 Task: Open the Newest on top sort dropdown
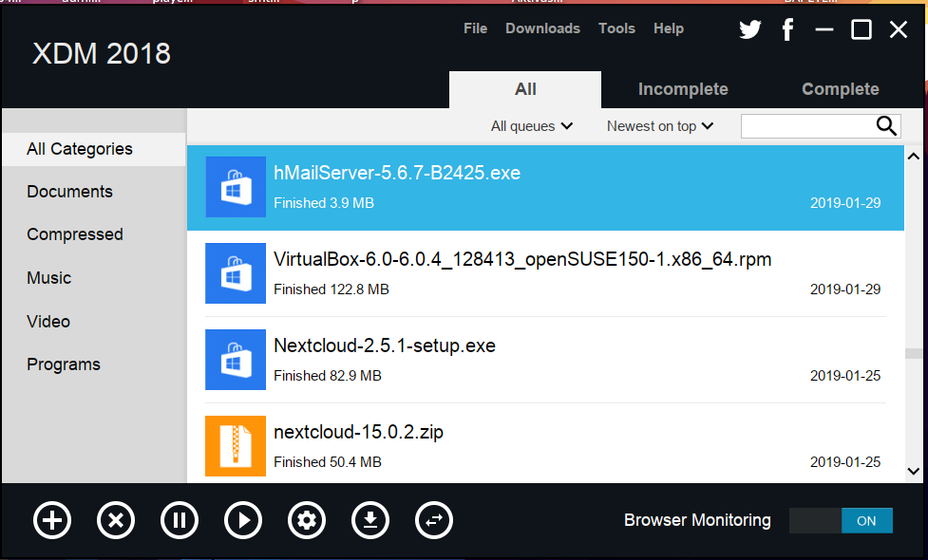(x=660, y=126)
